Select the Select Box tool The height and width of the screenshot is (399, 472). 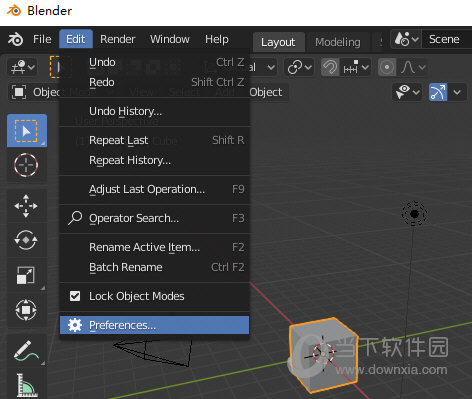tap(27, 131)
